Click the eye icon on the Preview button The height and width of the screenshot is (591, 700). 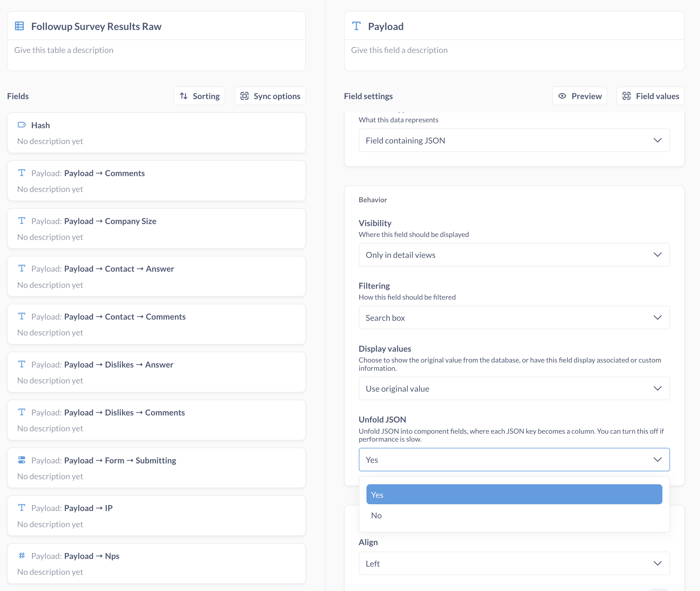click(x=562, y=96)
